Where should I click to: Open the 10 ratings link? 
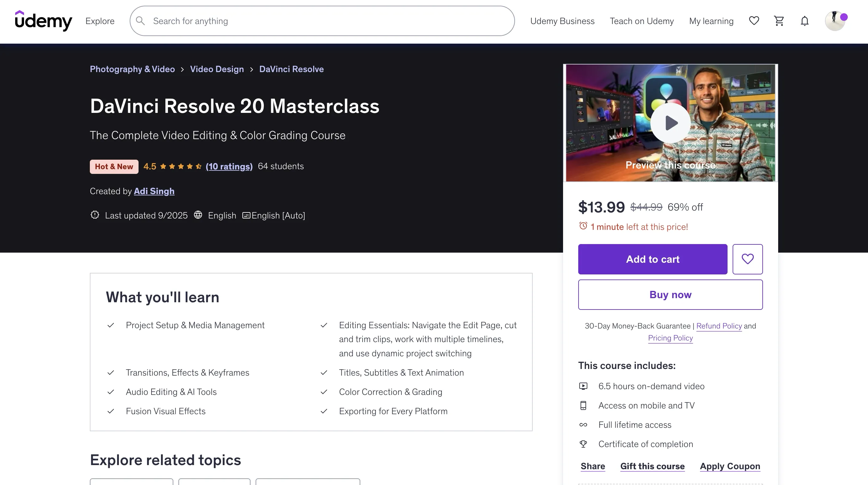[229, 166]
